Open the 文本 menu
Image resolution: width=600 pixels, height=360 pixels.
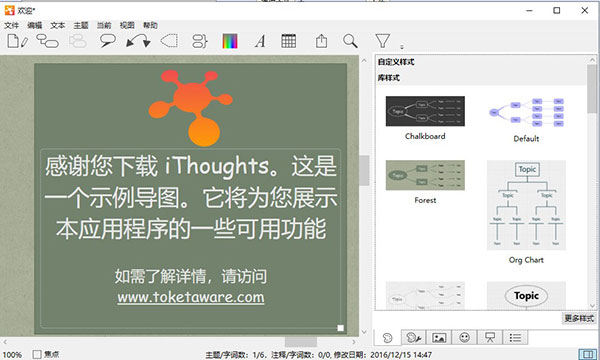coord(58,25)
